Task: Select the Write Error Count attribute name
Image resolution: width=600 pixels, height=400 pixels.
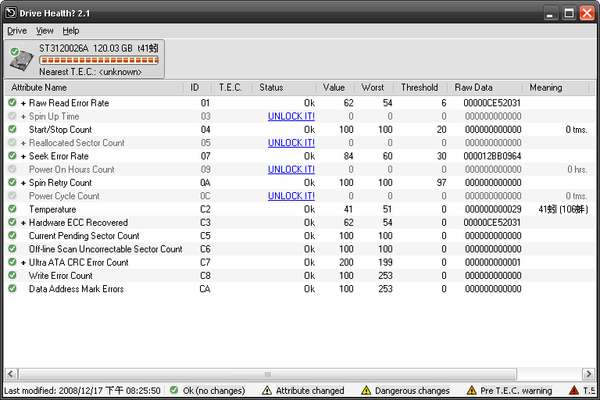Action: 60,276
